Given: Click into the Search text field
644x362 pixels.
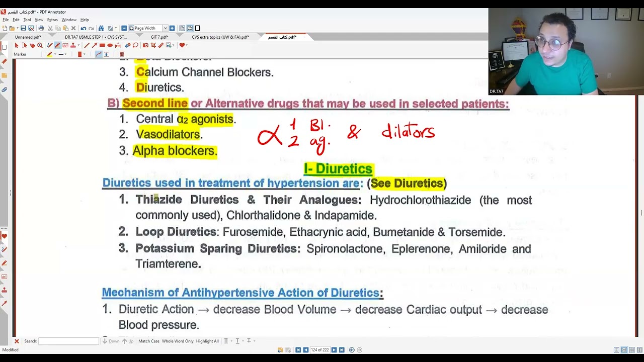Looking at the screenshot, I should pyautogui.click(x=69, y=341).
